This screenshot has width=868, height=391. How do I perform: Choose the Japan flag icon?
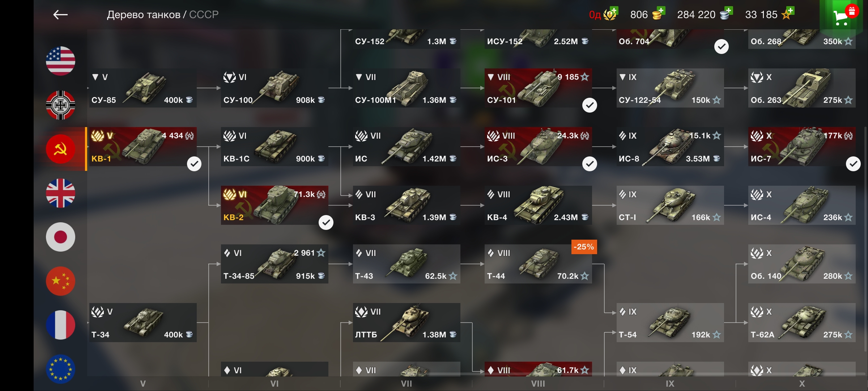click(60, 237)
